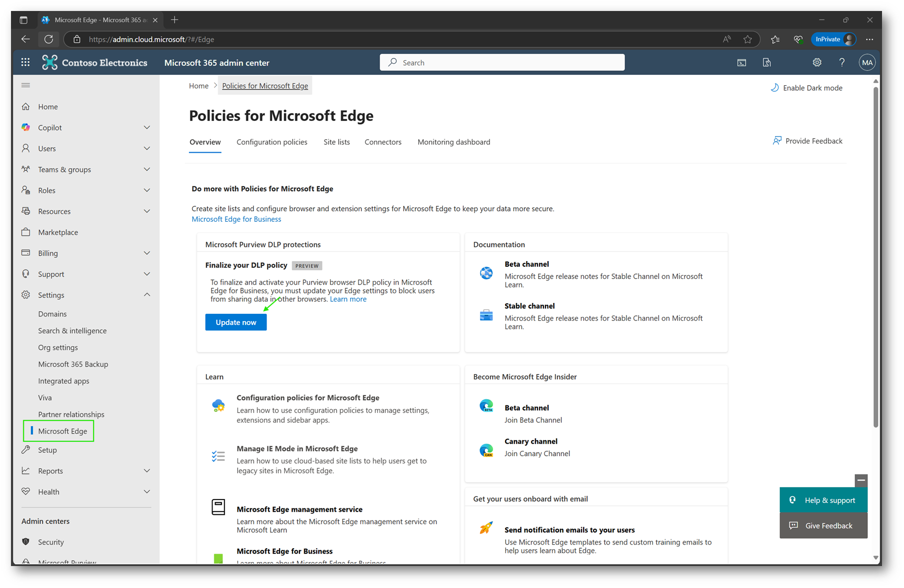This screenshot has height=588, width=904.
Task: Click the page vertical scrollbar
Action: [x=876, y=256]
